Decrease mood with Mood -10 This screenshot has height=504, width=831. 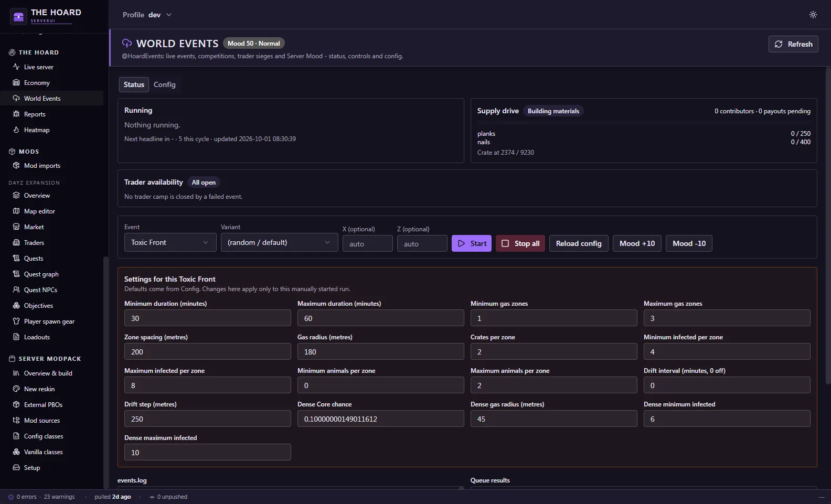coord(689,243)
